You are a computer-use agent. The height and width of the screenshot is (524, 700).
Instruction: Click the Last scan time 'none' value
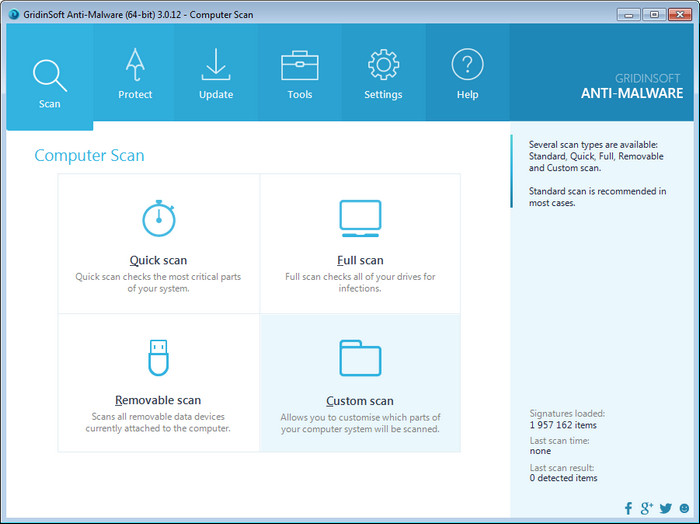540,451
